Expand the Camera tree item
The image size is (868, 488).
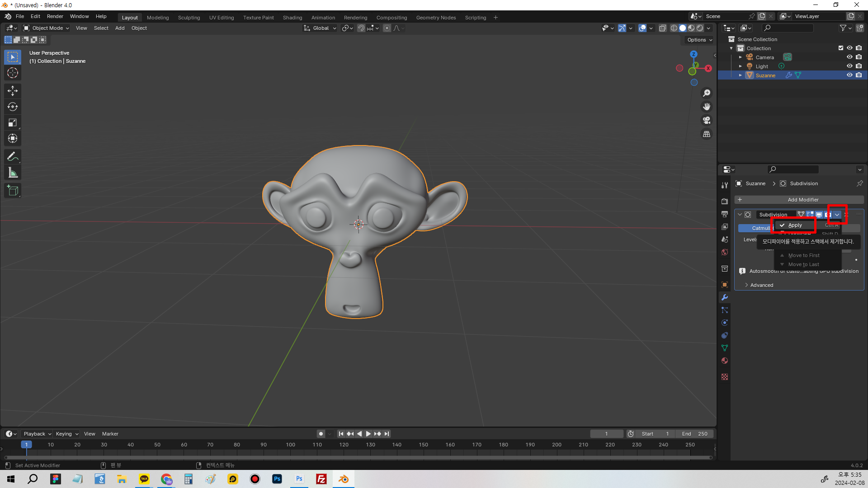pyautogui.click(x=741, y=57)
